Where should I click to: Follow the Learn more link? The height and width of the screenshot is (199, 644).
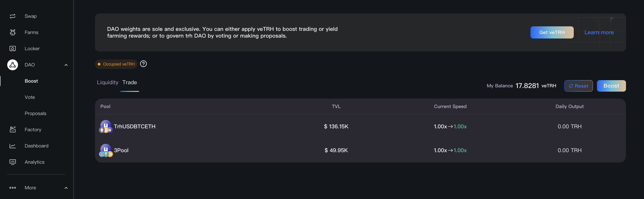coord(599,32)
